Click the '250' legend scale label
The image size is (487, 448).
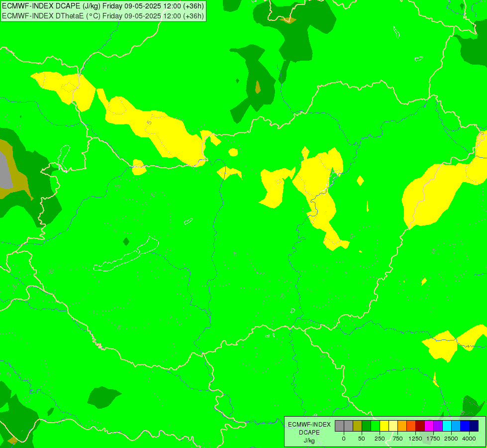380,439
